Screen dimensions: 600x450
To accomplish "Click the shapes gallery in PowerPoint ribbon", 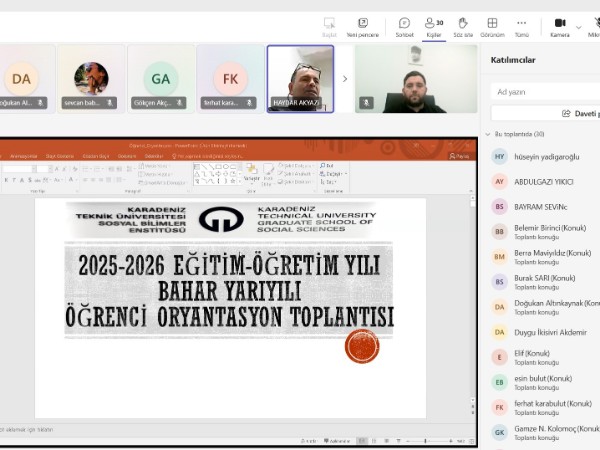I will coord(217,174).
